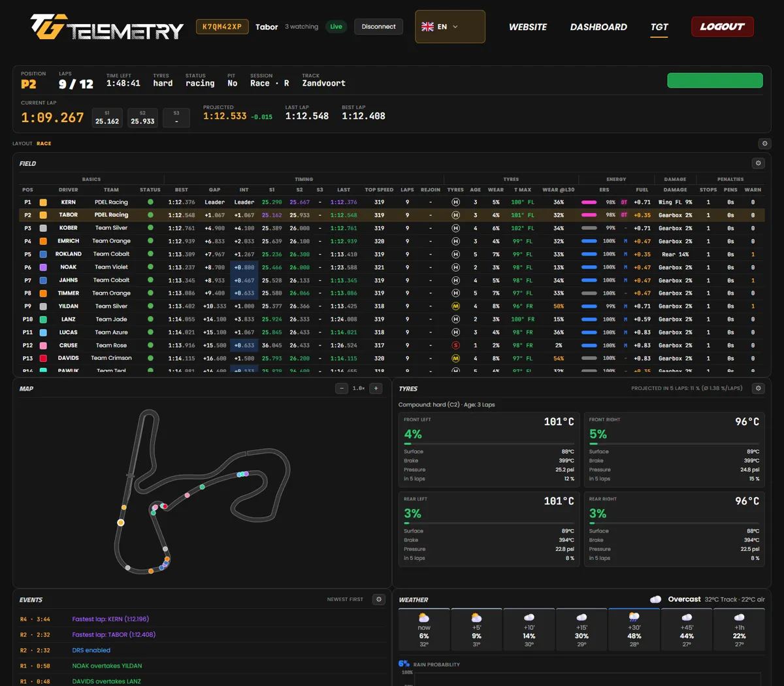
Task: Open the EN language dropdown
Action: click(x=450, y=27)
